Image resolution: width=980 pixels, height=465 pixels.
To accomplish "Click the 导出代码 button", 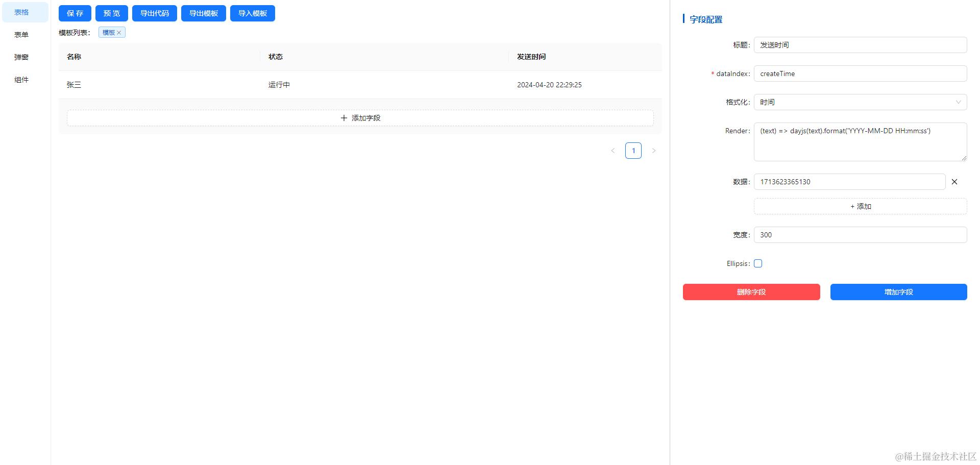I will pos(155,13).
